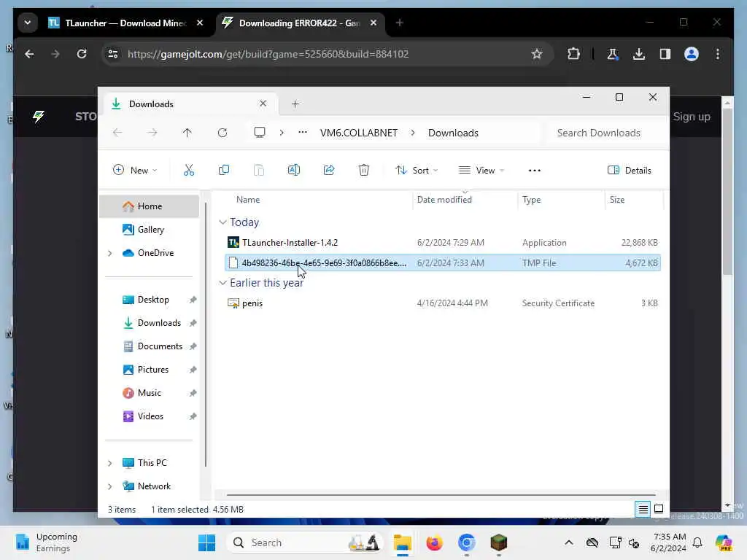This screenshot has width=747, height=560.
Task: Click the Delete trash icon in Explorer
Action: coord(364,170)
